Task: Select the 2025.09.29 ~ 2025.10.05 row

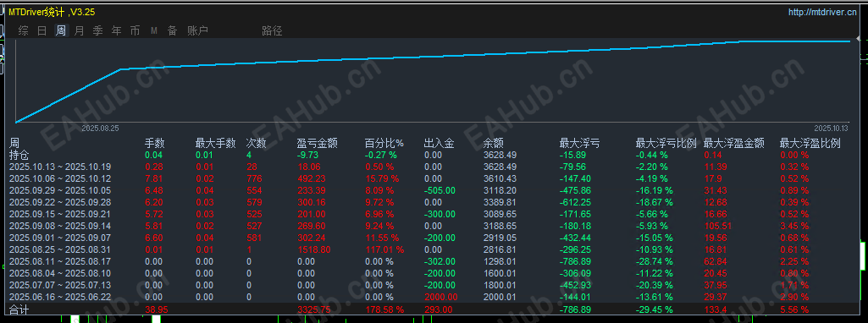Action: click(x=434, y=190)
